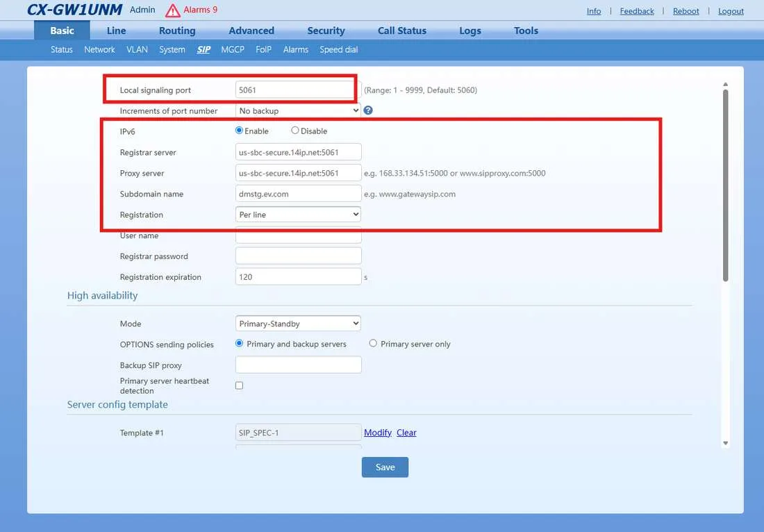The width and height of the screenshot is (764, 532).
Task: Go to the Network sub-menu item
Action: (x=99, y=50)
